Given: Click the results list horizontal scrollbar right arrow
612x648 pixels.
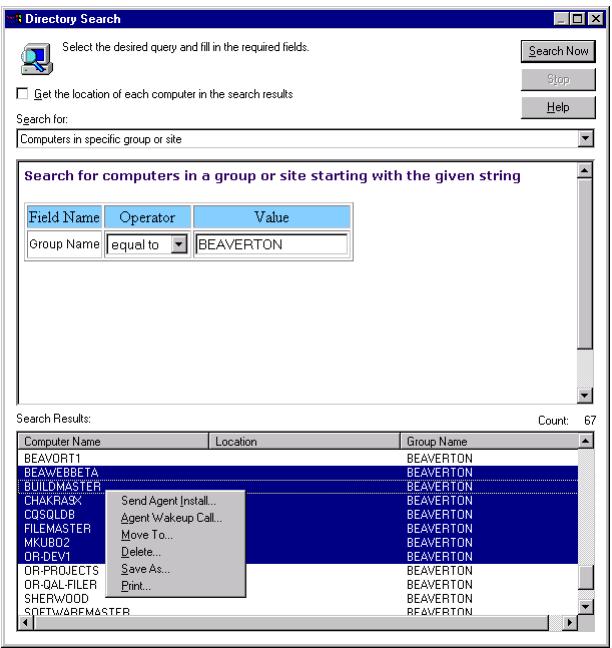Looking at the screenshot, I should click(569, 623).
